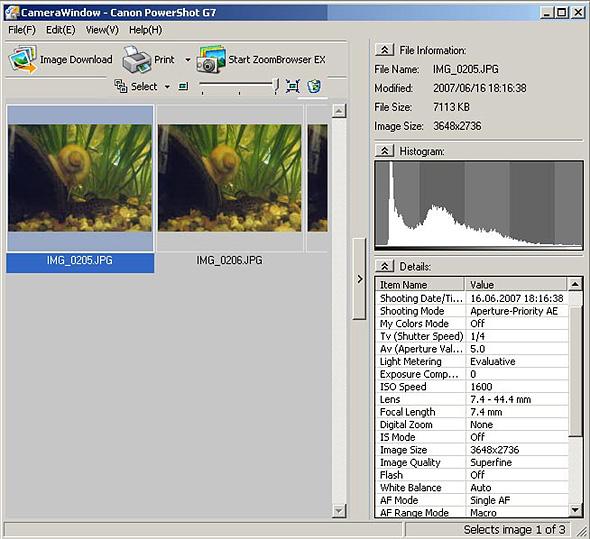Collapse the Histogram section

[x=384, y=151]
